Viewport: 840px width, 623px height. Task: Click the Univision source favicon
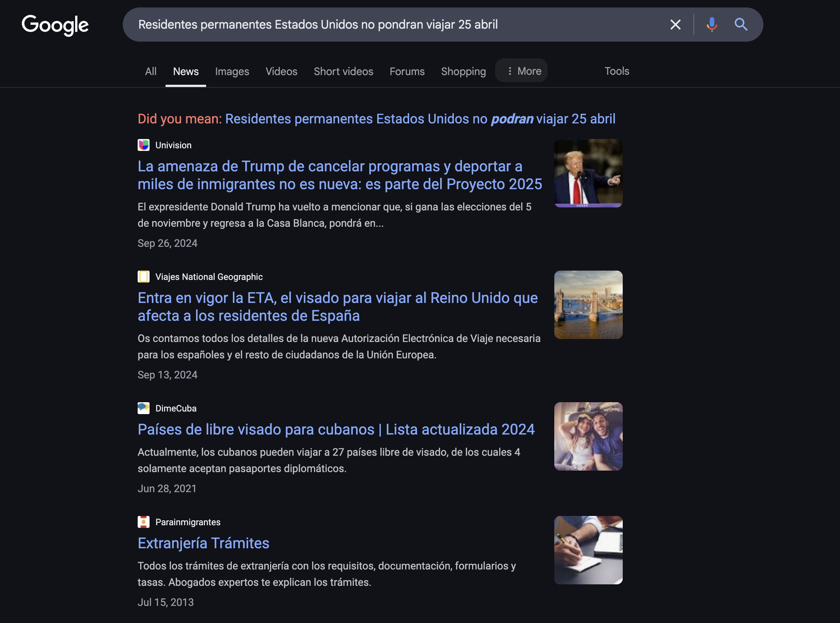click(143, 145)
